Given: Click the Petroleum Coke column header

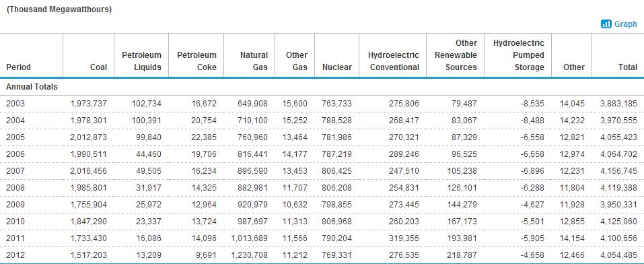Looking at the screenshot, I should click(196, 61).
